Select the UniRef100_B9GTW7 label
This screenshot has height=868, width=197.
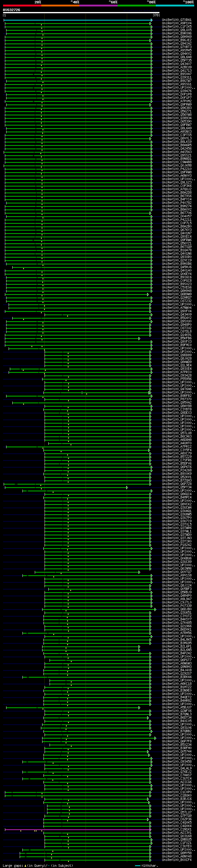[x=177, y=81]
